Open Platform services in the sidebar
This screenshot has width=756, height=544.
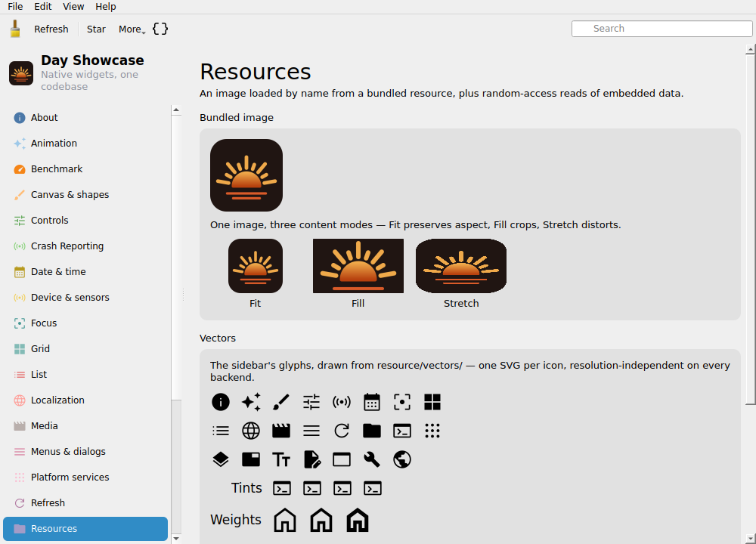click(x=86, y=477)
